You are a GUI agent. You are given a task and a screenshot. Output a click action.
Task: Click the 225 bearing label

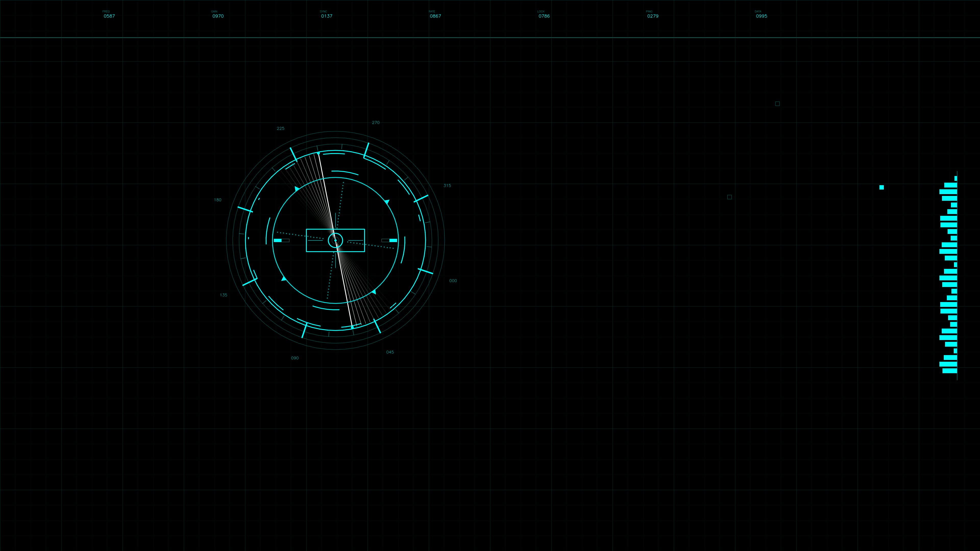point(281,128)
